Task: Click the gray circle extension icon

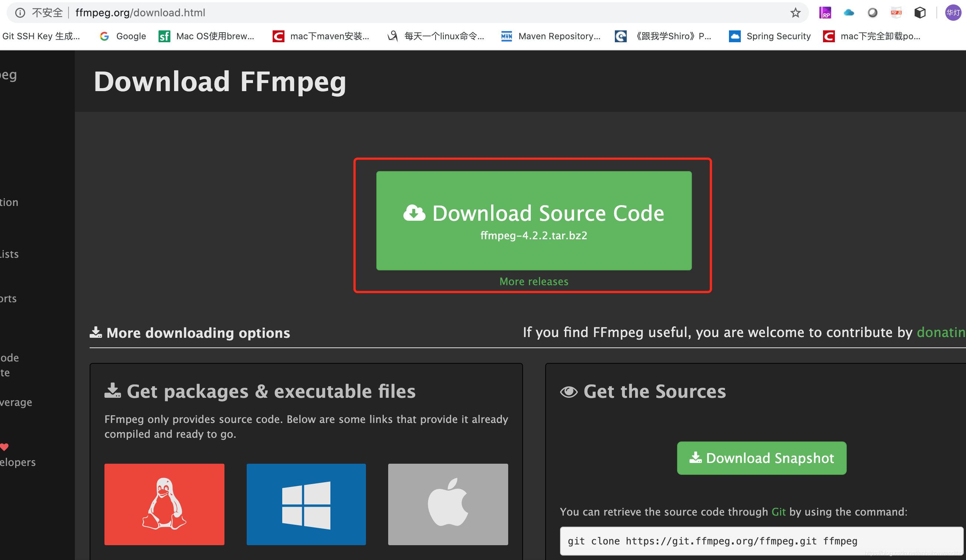Action: (x=872, y=13)
